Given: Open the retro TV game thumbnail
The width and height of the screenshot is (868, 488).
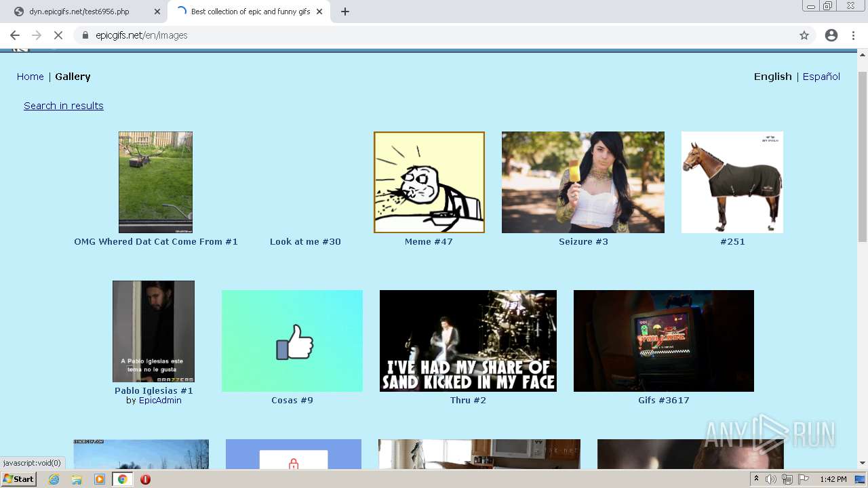Looking at the screenshot, I should (664, 341).
